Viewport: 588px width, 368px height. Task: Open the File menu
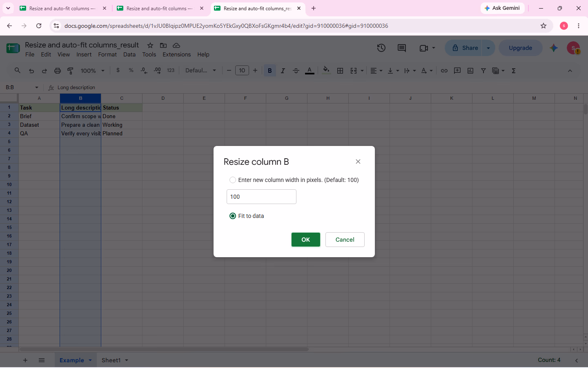click(30, 54)
